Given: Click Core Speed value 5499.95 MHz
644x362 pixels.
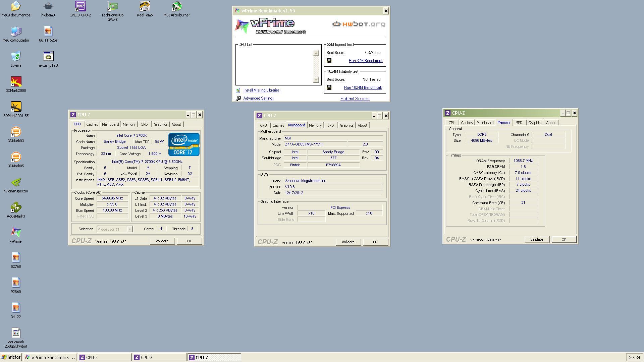Looking at the screenshot, I should click(x=112, y=198).
